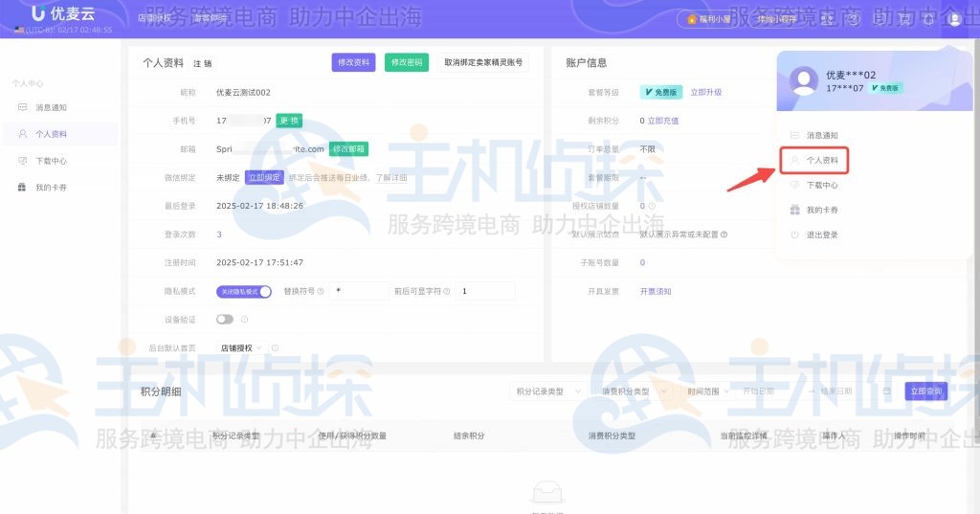Click the help icon after 默认展示异常或未配置

point(724,235)
